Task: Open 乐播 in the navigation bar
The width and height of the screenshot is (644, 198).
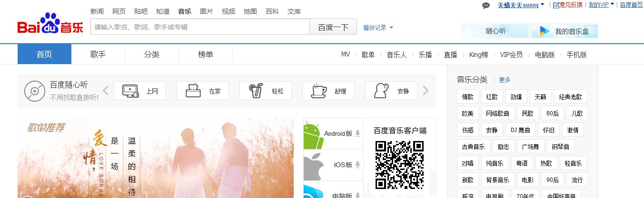Action: 425,55
